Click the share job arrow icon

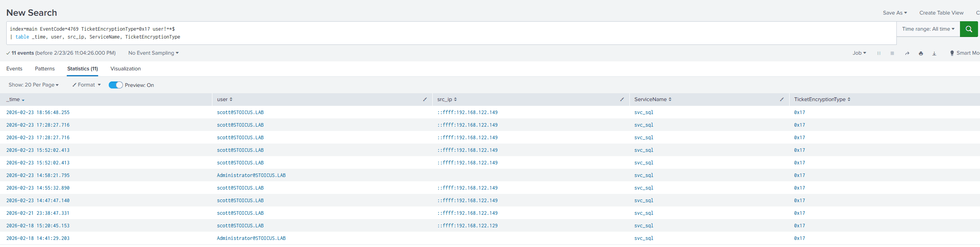[907, 53]
